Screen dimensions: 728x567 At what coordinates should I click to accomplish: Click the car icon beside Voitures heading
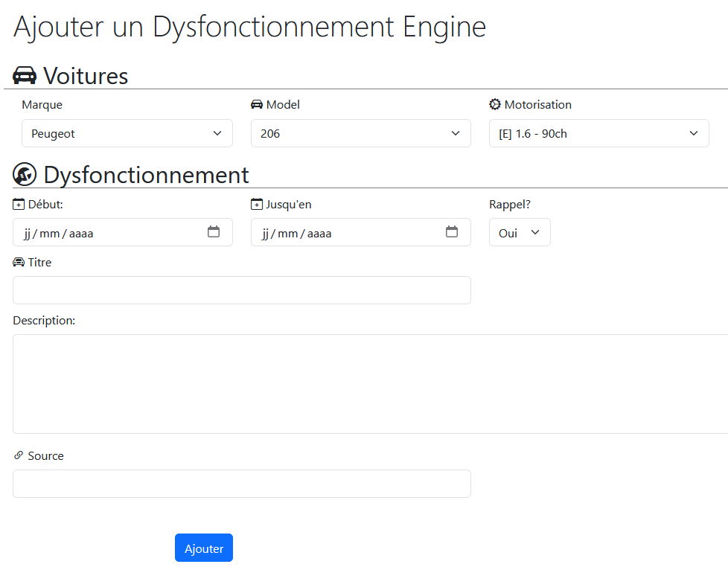pos(25,75)
